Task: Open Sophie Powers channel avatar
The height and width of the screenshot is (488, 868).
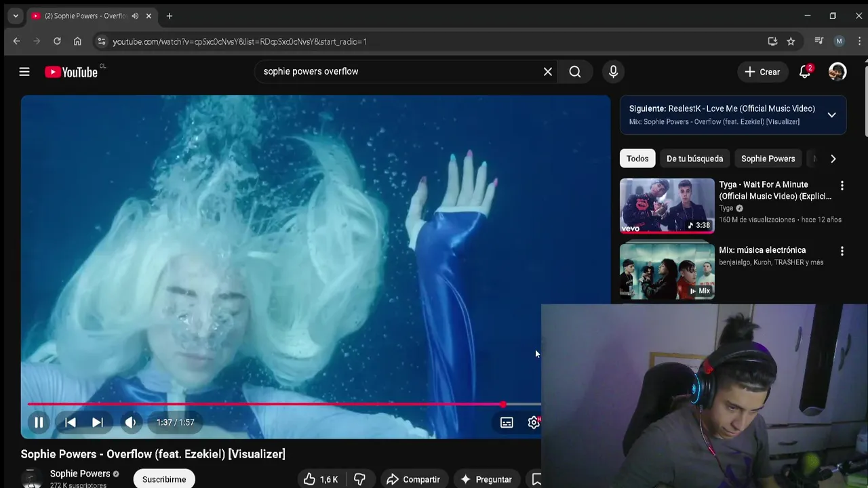Action: [31, 479]
